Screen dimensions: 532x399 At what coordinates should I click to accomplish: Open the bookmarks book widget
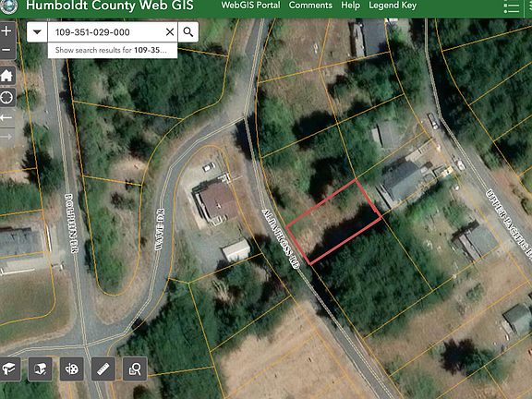click(9, 369)
